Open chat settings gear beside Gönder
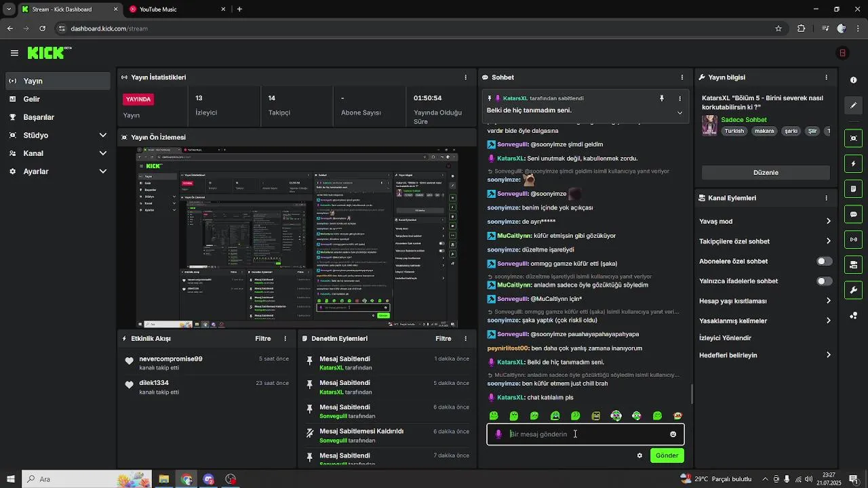 [x=639, y=455]
